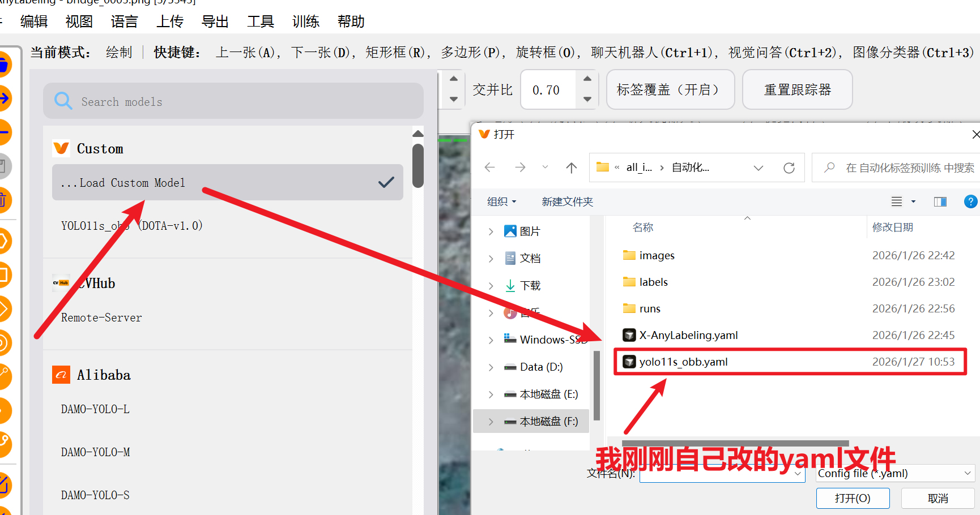Open address bar path history dropdown
This screenshot has height=515, width=980.
click(759, 168)
